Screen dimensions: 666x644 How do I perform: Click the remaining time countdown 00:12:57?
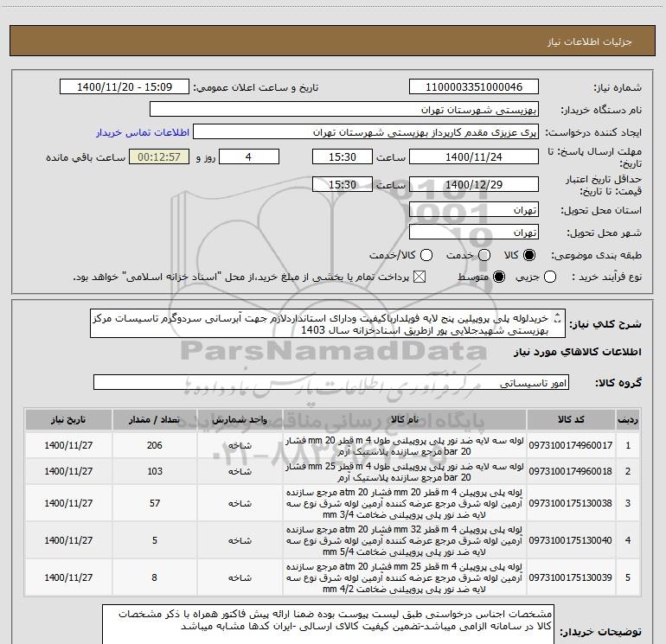[159, 156]
